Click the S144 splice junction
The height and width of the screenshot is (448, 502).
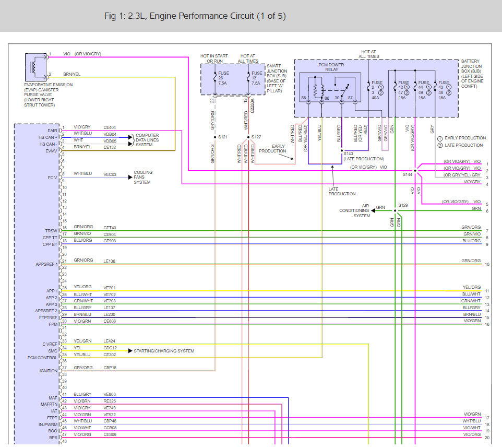click(415, 171)
